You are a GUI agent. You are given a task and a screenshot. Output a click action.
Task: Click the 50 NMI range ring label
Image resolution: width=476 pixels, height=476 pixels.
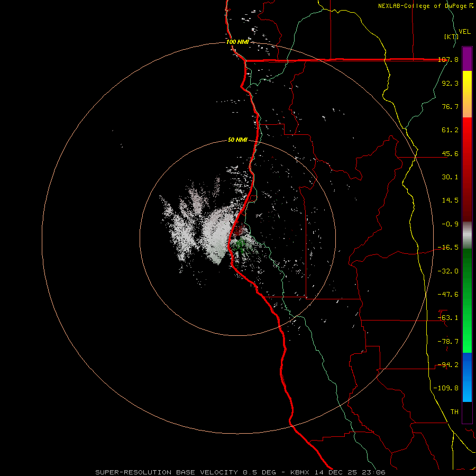(237, 140)
